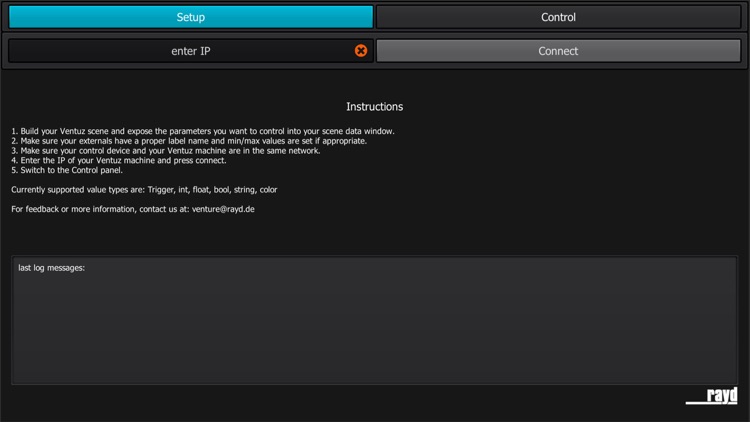Clear the IP field with orange X icon

(x=361, y=51)
